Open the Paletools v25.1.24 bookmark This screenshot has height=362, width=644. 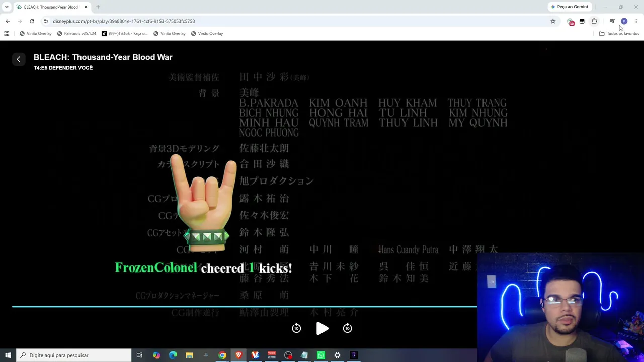76,33
